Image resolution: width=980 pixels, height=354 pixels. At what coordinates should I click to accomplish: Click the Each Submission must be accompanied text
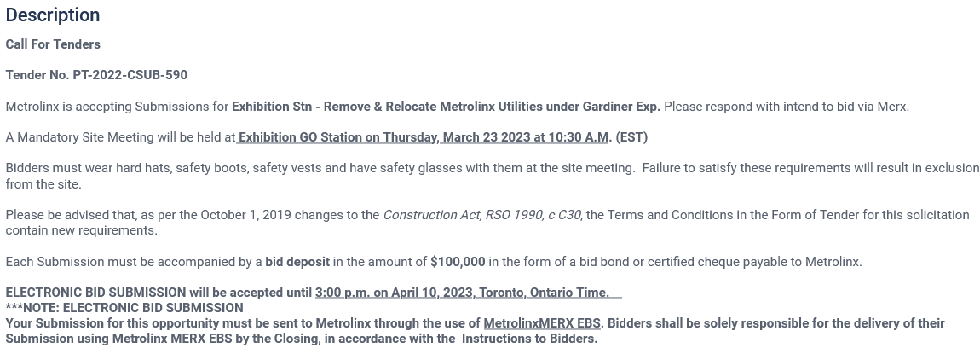tap(133, 262)
